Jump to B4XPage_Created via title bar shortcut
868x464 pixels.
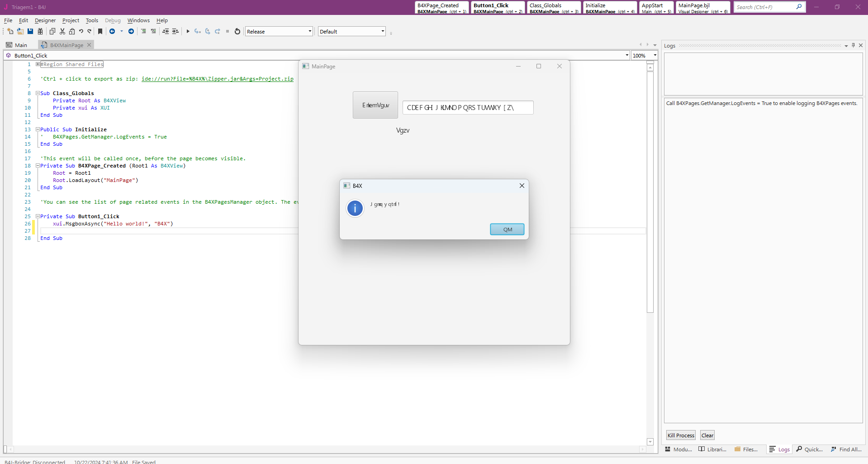[441, 7]
